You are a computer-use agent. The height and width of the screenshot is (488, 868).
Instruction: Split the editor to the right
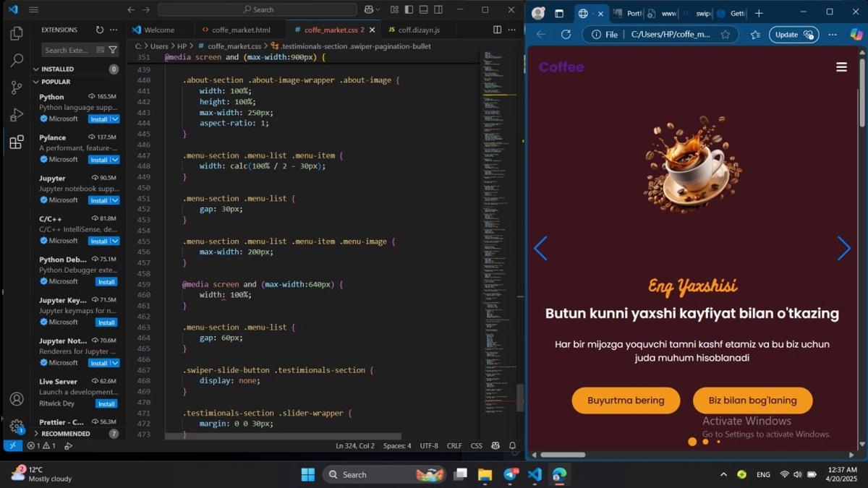point(497,30)
